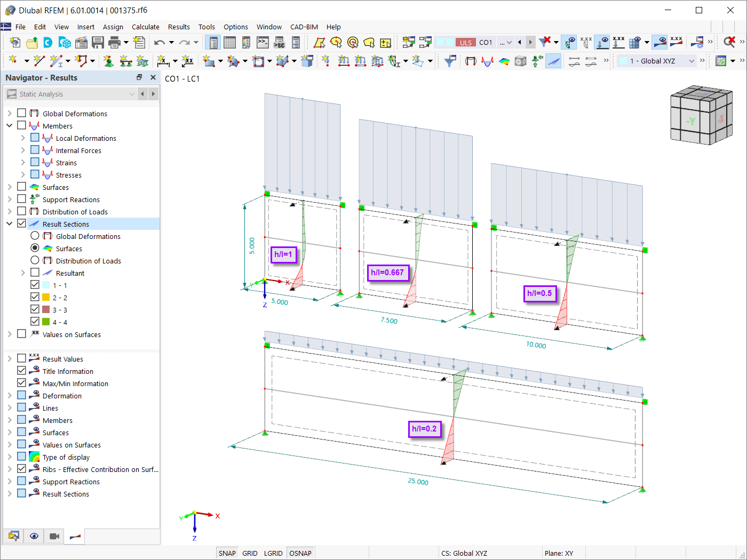The height and width of the screenshot is (560, 747).
Task: Select the Distribution of Loads radio button
Action: (35, 260)
